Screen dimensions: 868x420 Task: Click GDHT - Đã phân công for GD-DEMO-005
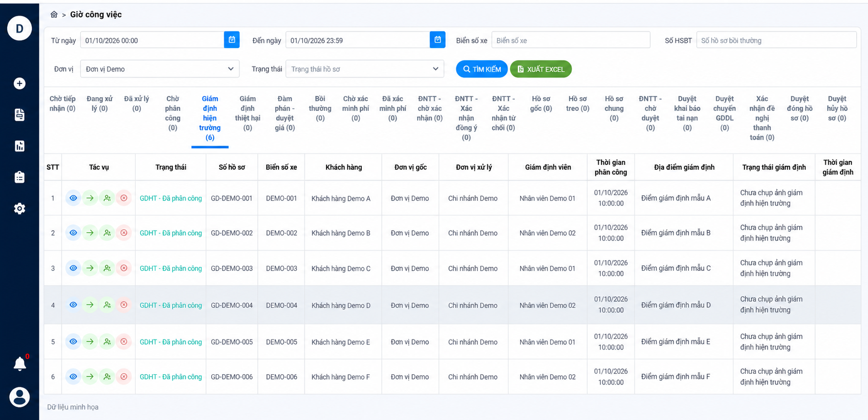(x=171, y=341)
